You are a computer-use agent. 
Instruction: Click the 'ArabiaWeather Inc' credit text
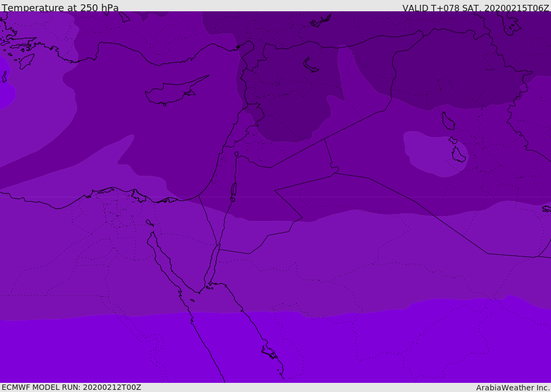pos(513,388)
